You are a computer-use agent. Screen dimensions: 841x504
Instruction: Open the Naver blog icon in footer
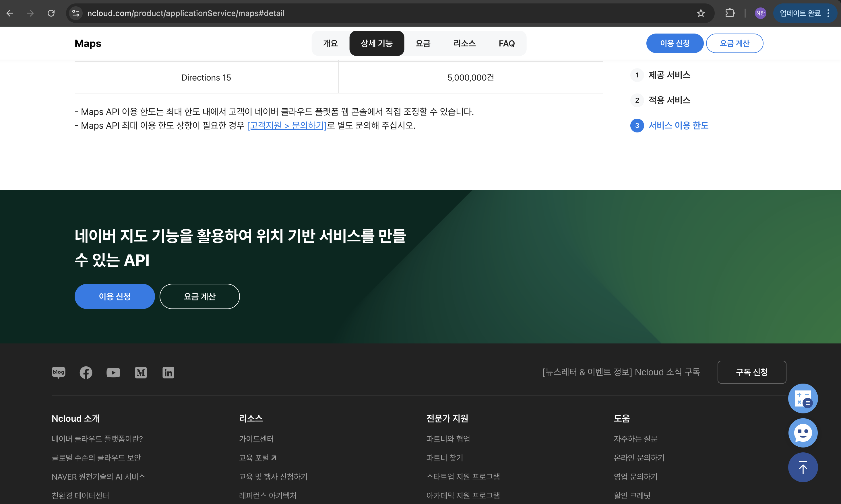[59, 372]
